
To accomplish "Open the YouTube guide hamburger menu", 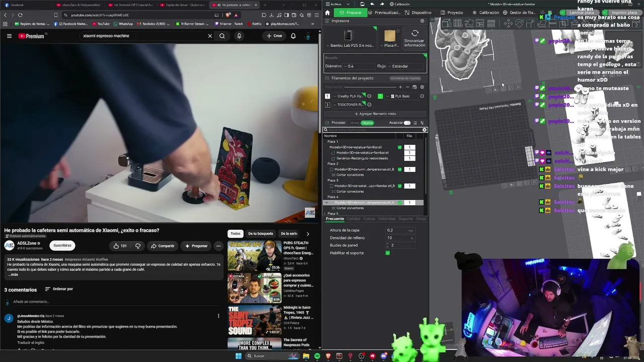I will tap(9, 36).
